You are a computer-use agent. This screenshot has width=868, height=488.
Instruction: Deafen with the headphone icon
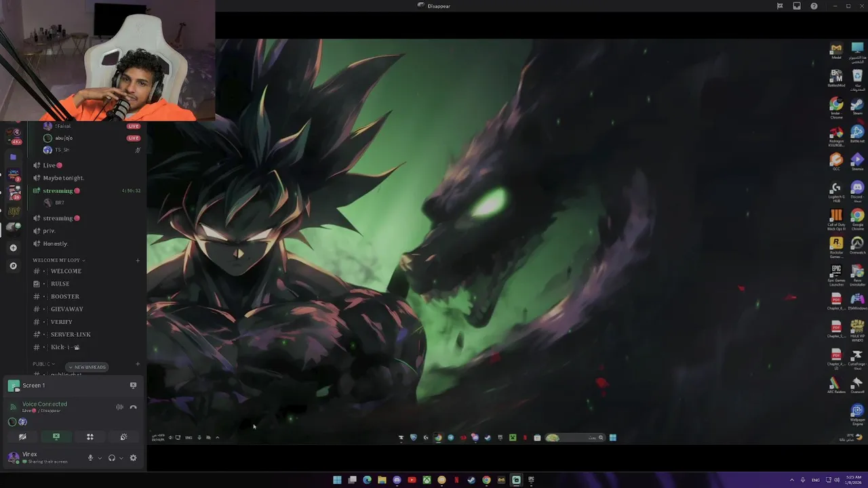[112, 458]
